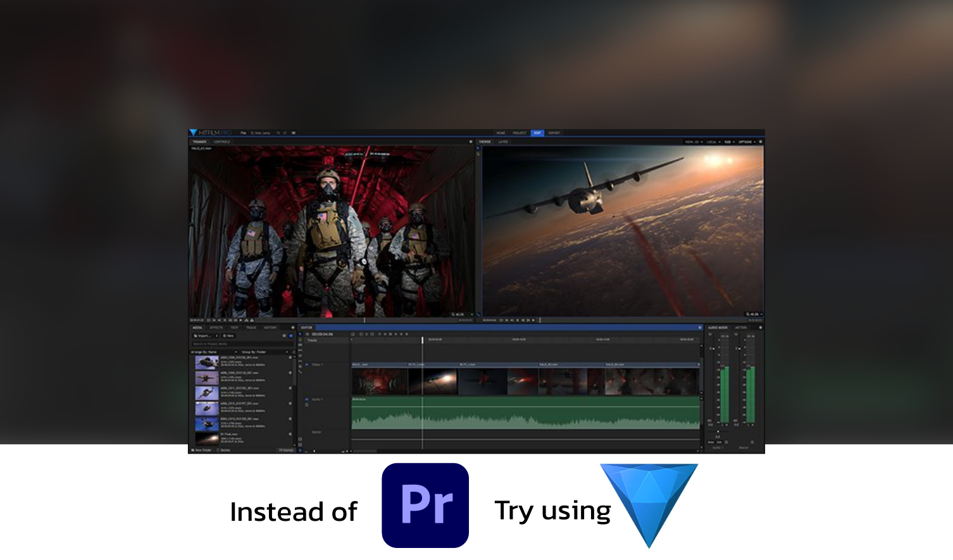Viewport: 953px width, 560px height.
Task: Click the playhead on the timeline ruler
Action: tap(423, 340)
